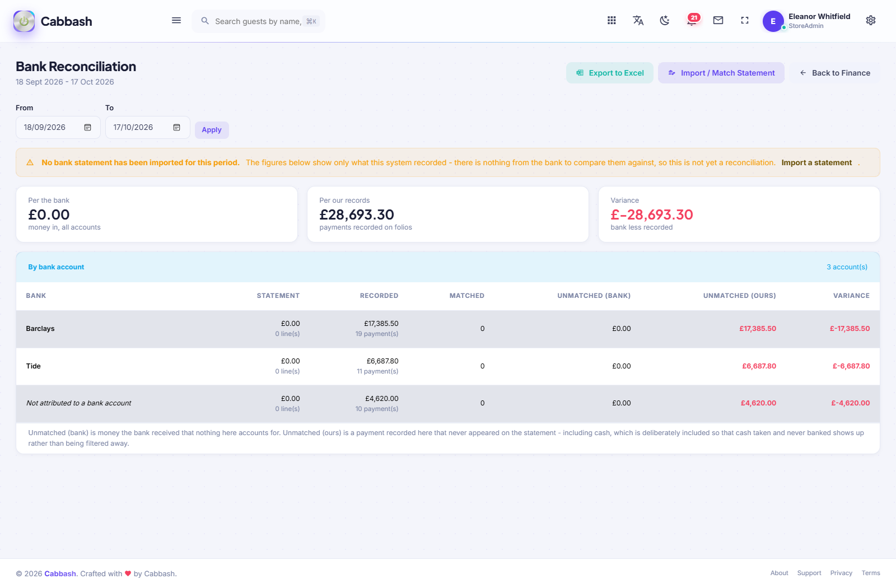The width and height of the screenshot is (896, 588).
Task: Click the search magnifier icon
Action: [205, 21]
